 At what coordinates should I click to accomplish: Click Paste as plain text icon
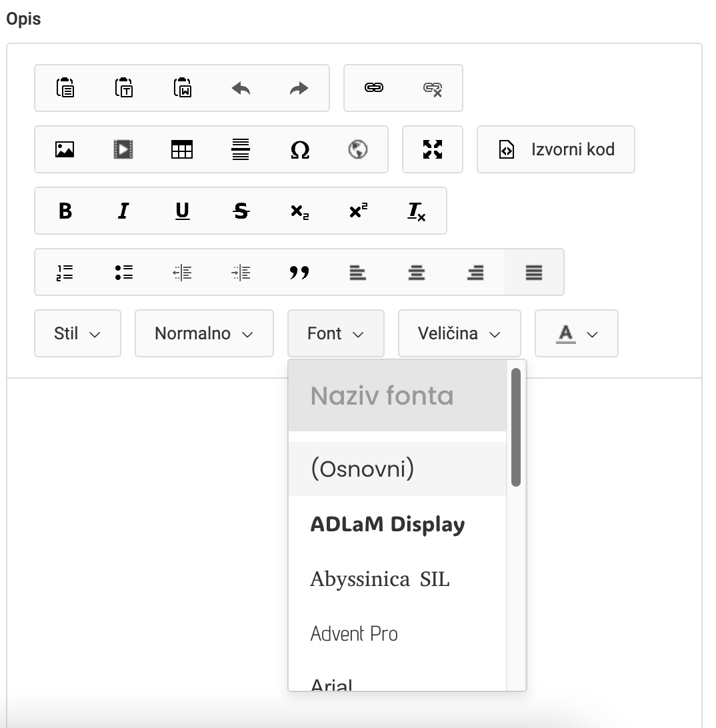[123, 88]
